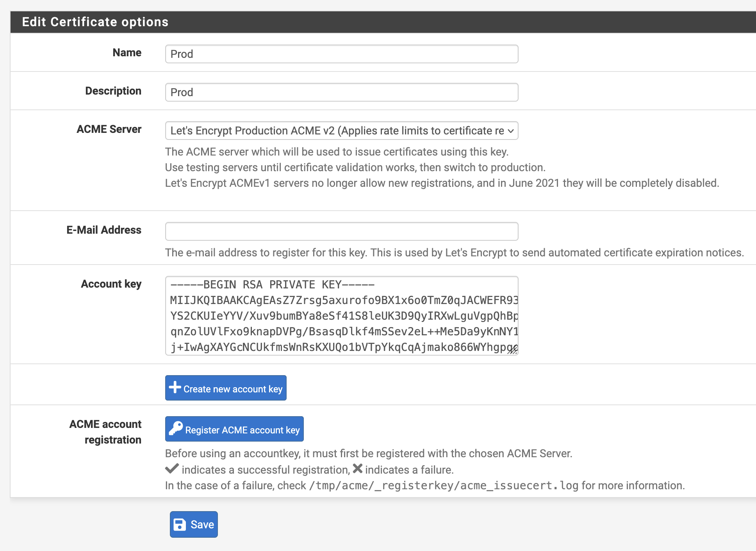Save the certificate options
The height and width of the screenshot is (551, 756).
click(194, 524)
